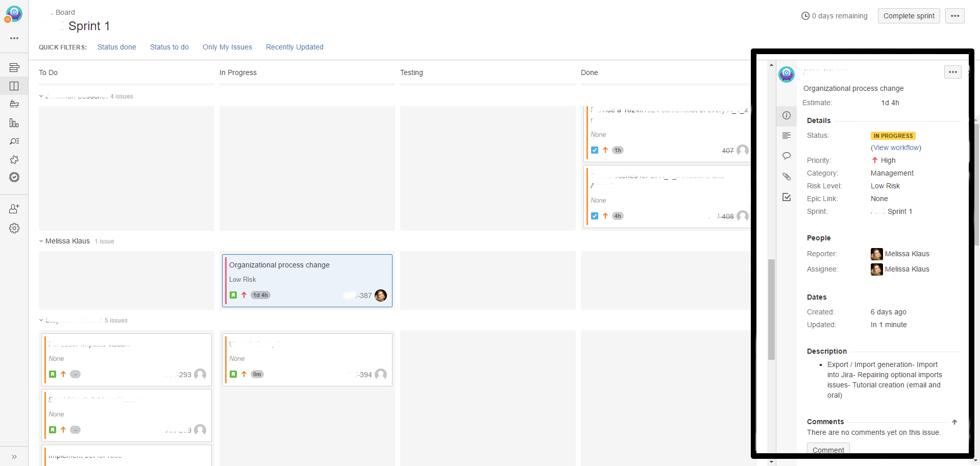
Task: Expand the sidebar with double chevron
Action: coord(14,457)
